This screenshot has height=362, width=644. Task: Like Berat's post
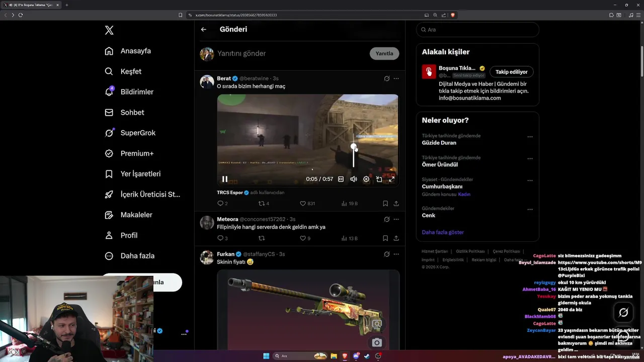[x=307, y=204]
